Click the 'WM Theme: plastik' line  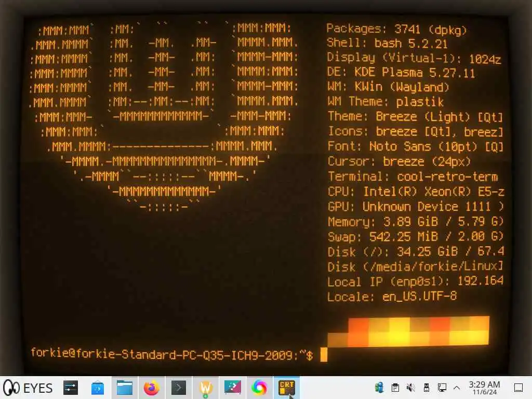coord(386,102)
